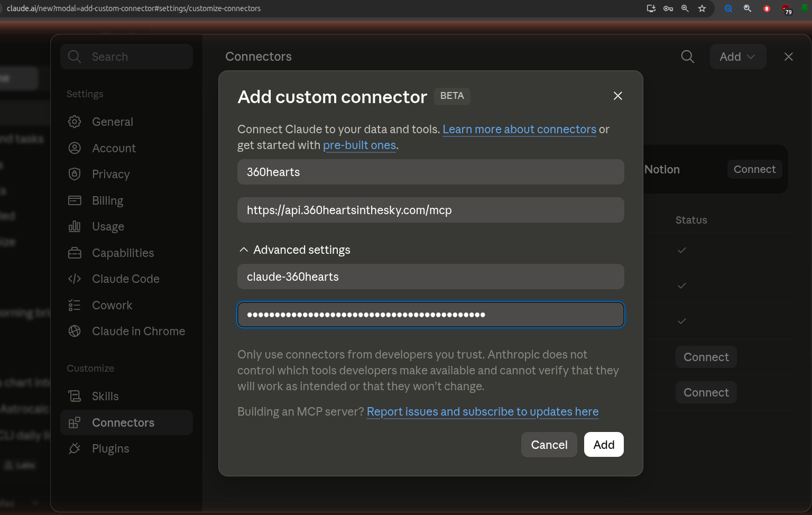The width and height of the screenshot is (812, 515).
Task: Bookmark page with the star icon
Action: click(702, 8)
